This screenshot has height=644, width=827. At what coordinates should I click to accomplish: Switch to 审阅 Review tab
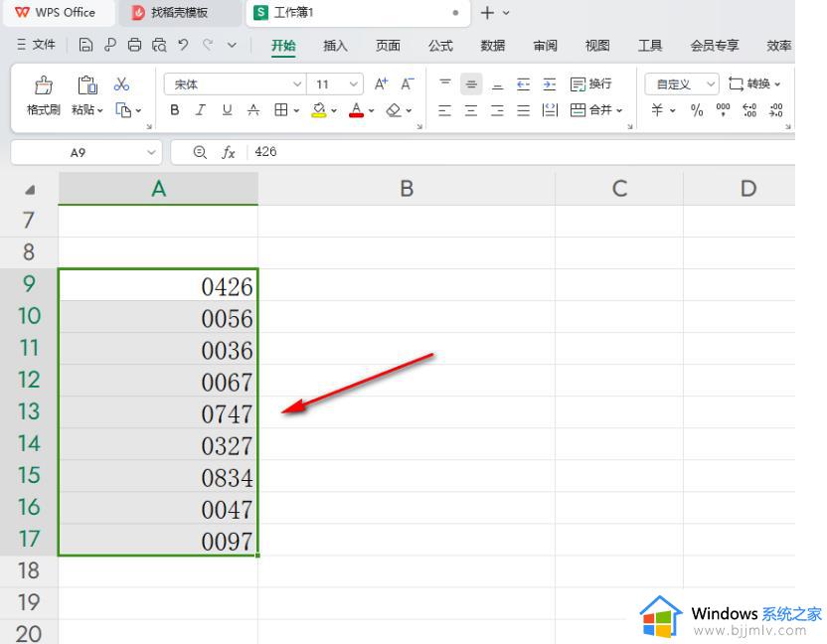(545, 46)
